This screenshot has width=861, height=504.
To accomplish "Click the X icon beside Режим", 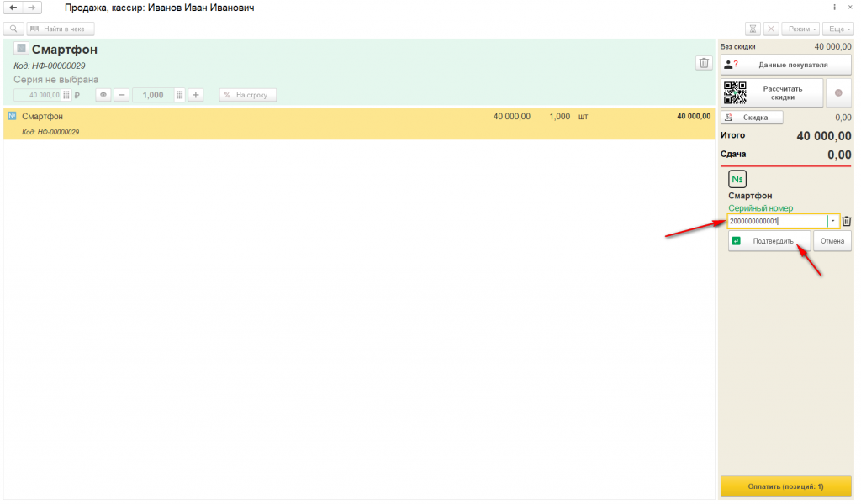I will click(x=771, y=29).
